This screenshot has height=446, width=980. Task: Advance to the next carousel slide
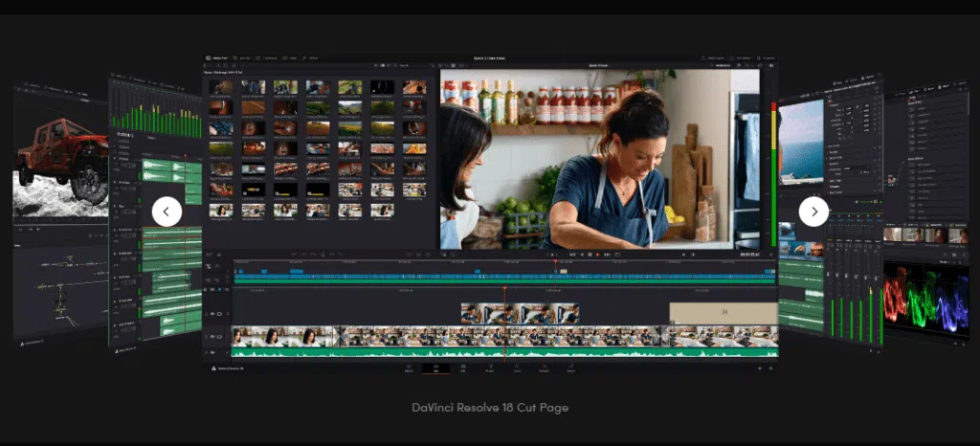813,212
